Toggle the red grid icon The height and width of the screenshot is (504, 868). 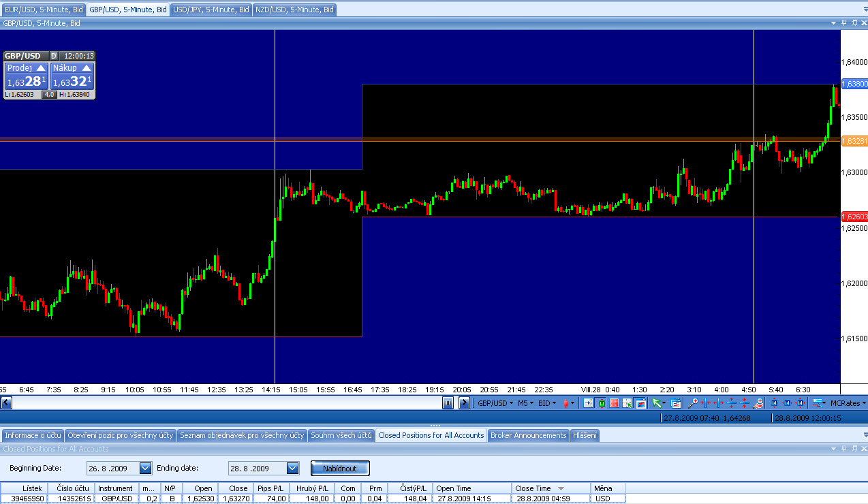coord(615,403)
